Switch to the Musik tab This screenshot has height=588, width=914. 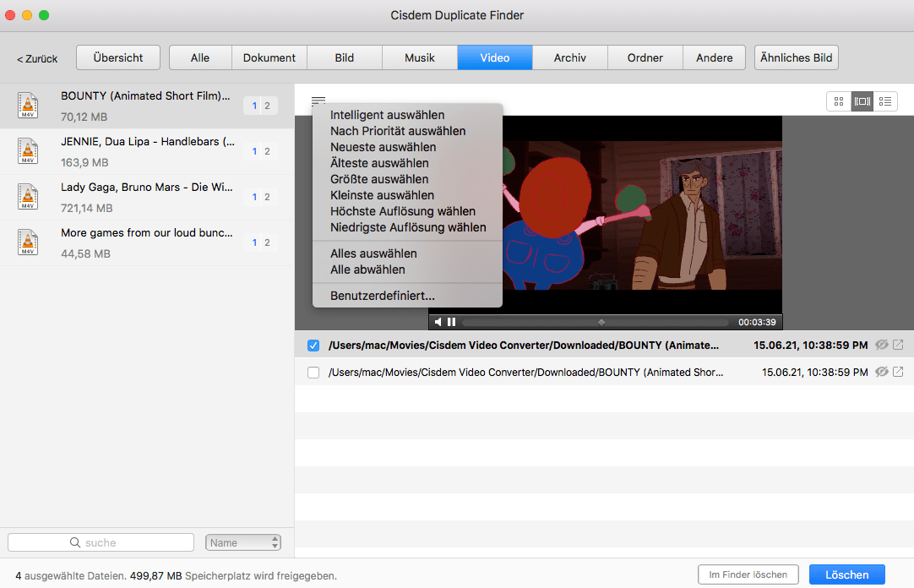(x=420, y=57)
